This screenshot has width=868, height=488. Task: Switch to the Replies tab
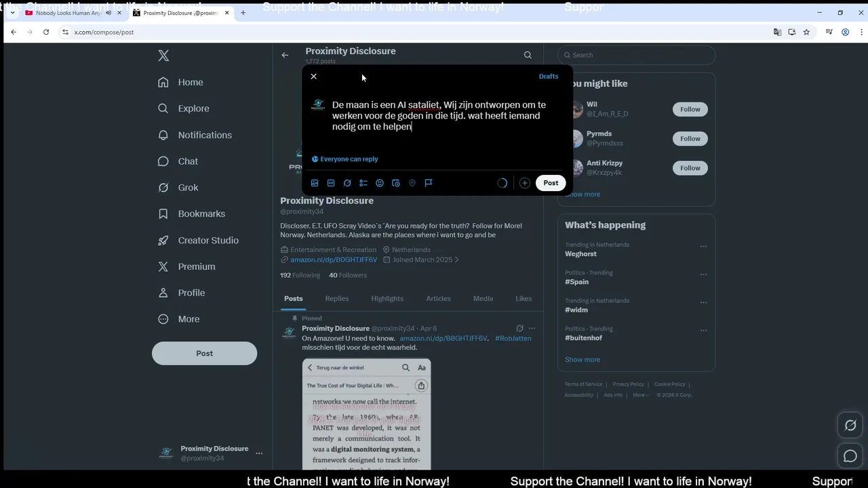click(337, 299)
